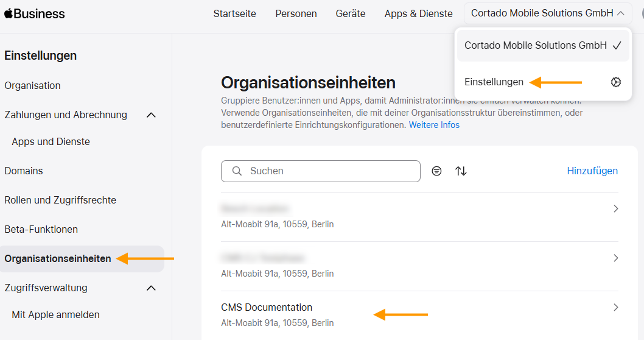Switch to the Geräte tab

(x=351, y=13)
